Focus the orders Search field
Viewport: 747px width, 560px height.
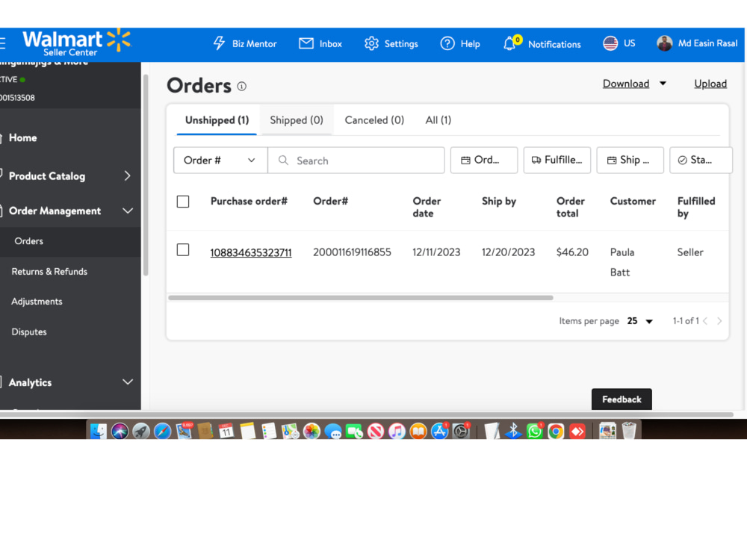[x=356, y=160]
